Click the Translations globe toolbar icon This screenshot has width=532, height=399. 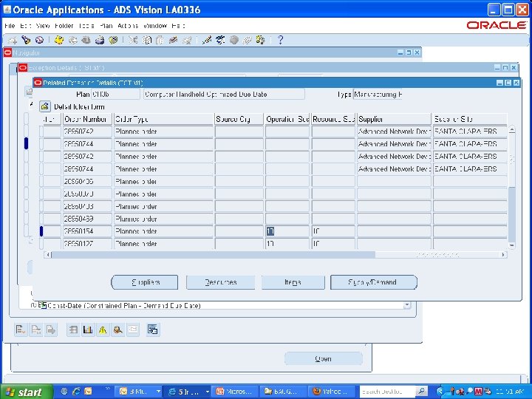(x=233, y=40)
